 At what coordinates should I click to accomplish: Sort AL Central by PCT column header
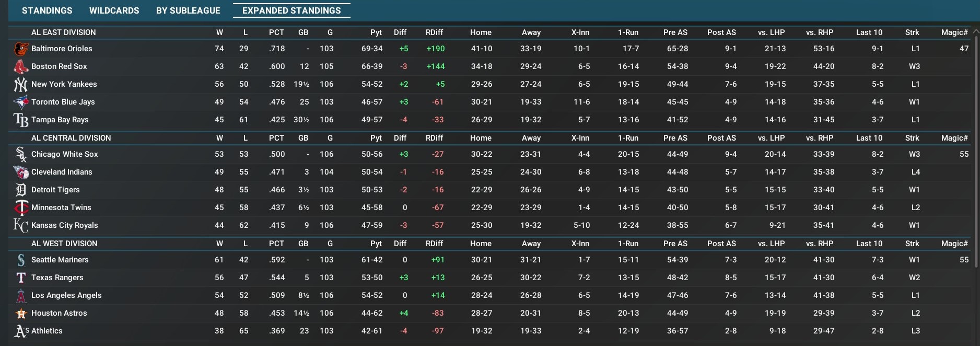pyautogui.click(x=276, y=138)
